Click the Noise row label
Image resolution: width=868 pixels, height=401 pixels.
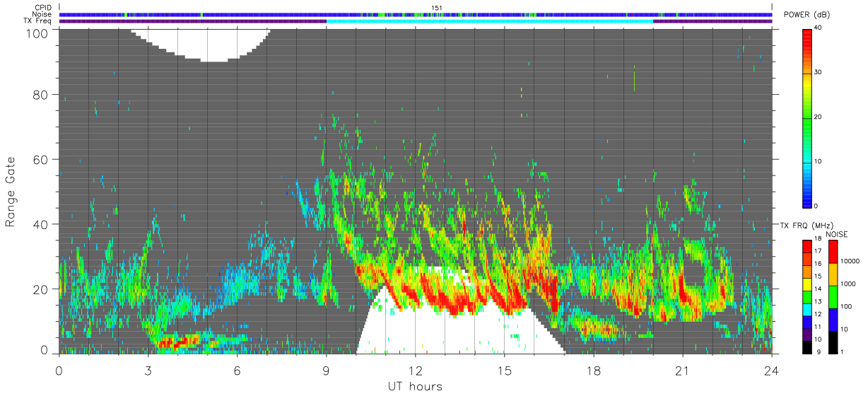[42, 14]
